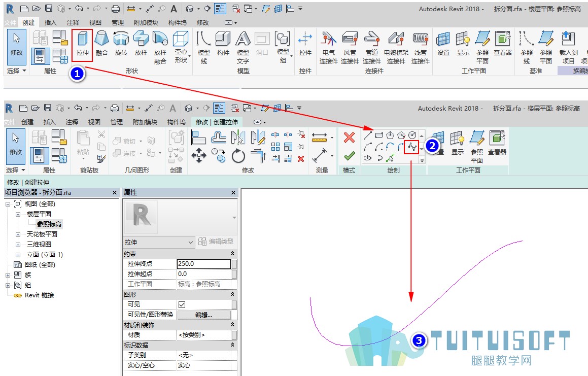Add an 电气连接件 electrical connector

pos(329,48)
